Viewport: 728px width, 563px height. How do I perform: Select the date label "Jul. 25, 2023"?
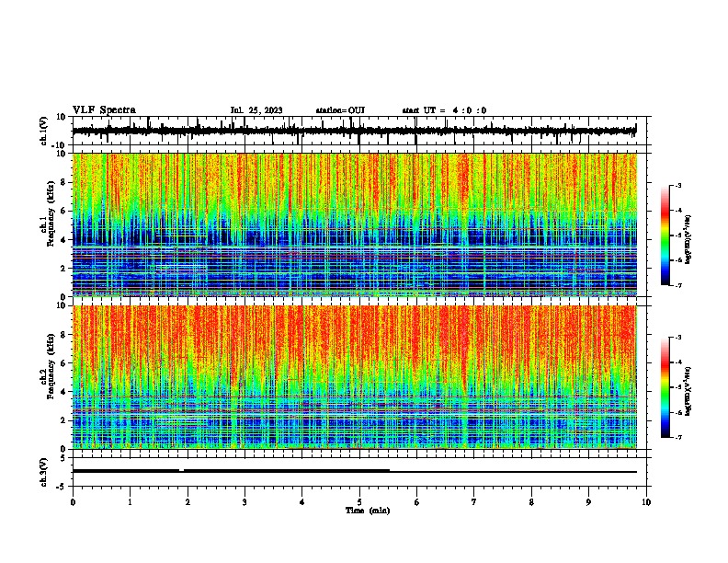click(256, 110)
